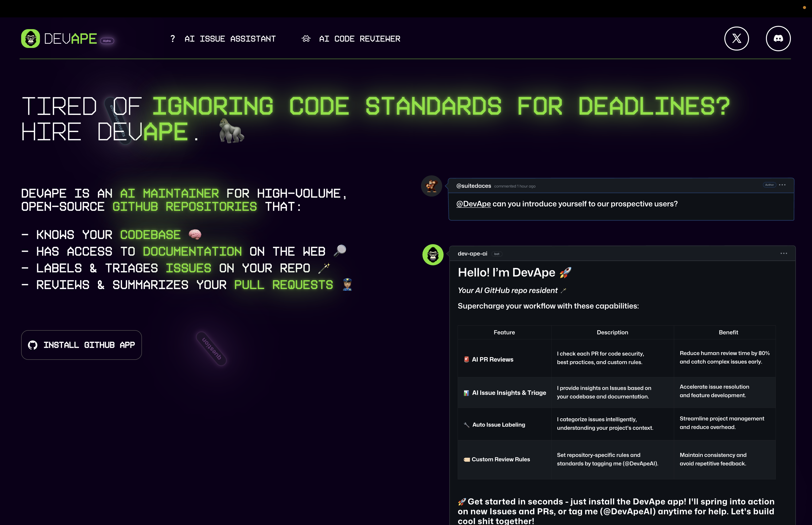Click the DevApe gorilla logo icon

31,39
